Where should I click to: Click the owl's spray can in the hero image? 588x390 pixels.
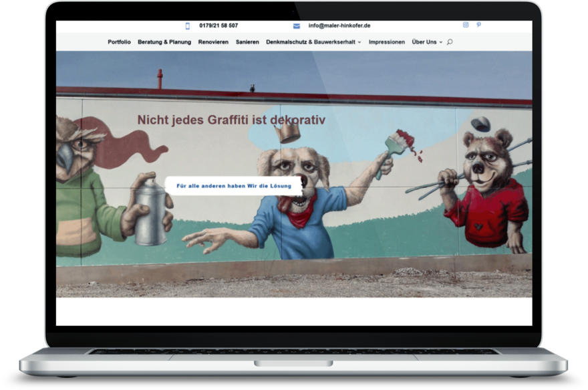tap(150, 212)
